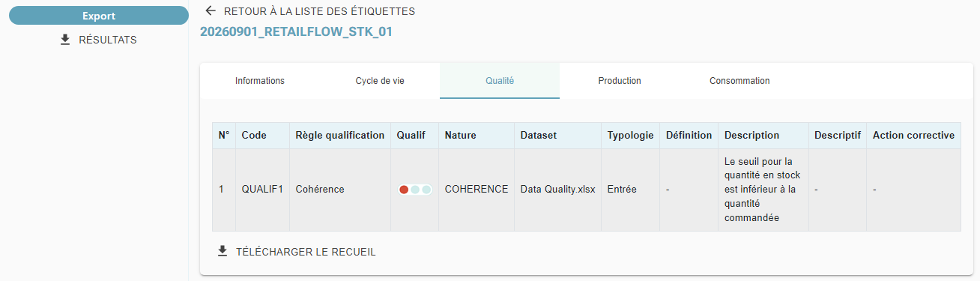The image size is (980, 281).
Task: Click the red qualification indicator for QUALIF1
Action: (x=404, y=190)
